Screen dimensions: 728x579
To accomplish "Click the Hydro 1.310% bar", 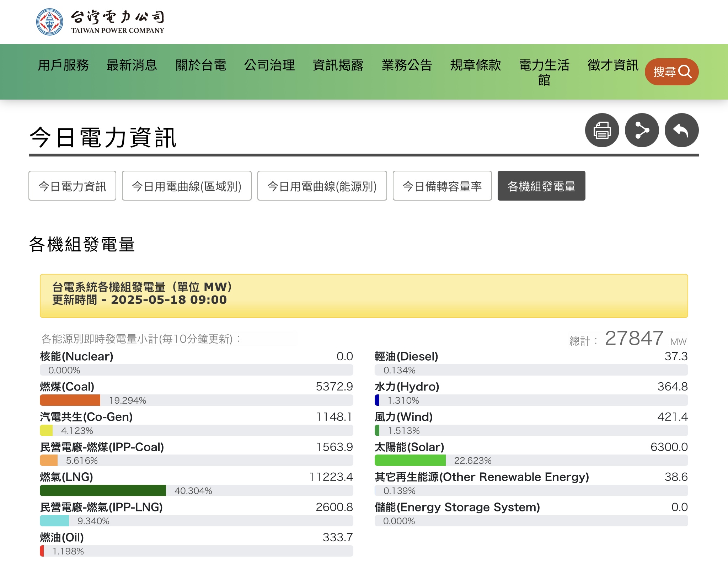I will 531,400.
